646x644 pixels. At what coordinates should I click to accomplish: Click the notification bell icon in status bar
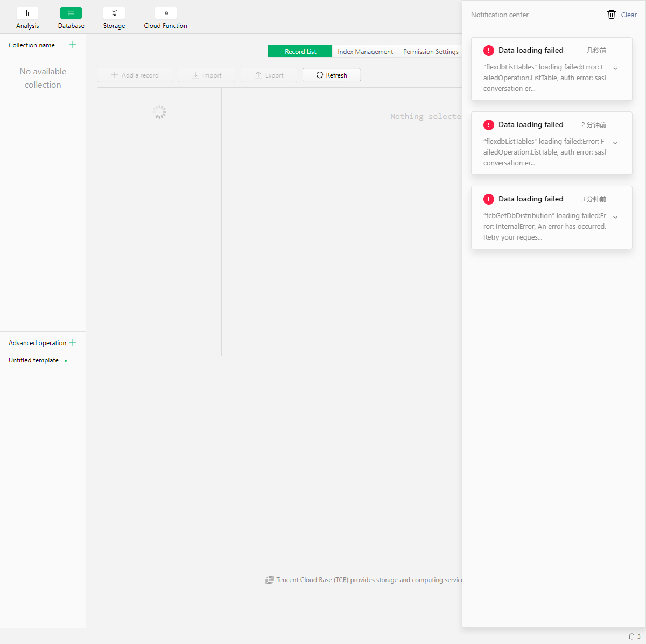coord(631,636)
